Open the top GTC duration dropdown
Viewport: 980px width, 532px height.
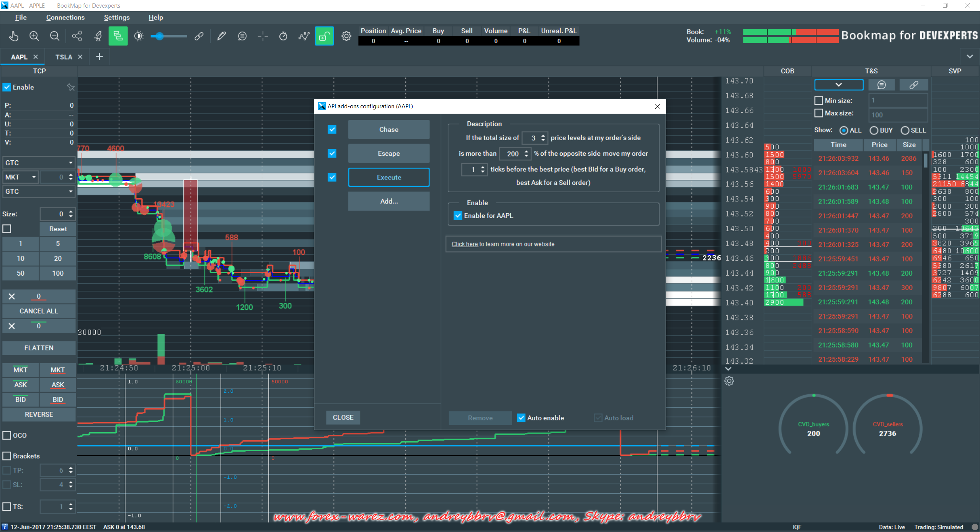pyautogui.click(x=38, y=163)
